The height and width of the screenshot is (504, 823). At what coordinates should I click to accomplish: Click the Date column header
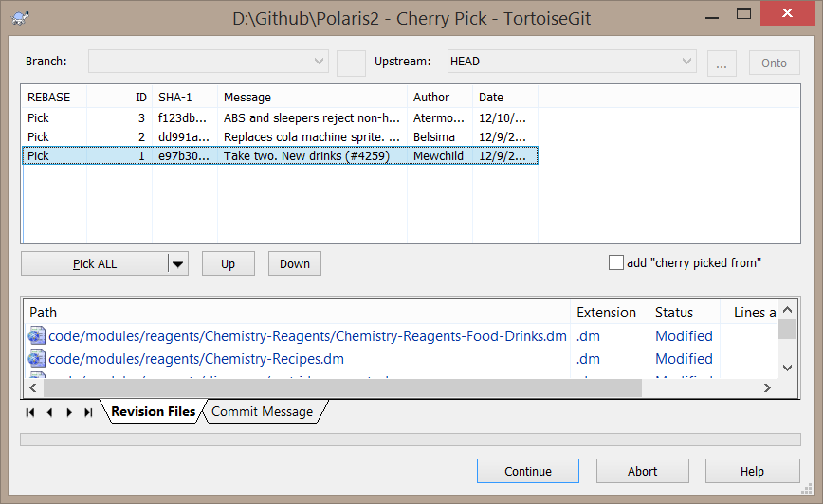coord(505,97)
